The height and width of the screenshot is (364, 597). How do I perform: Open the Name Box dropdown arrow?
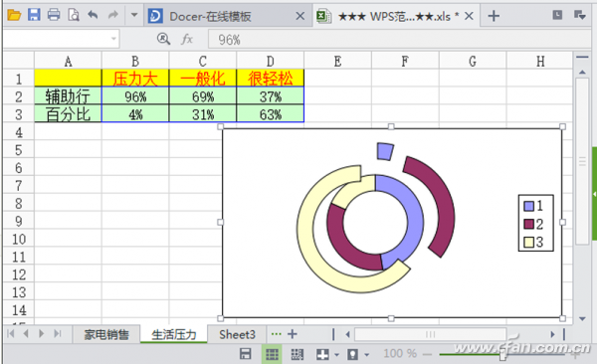coord(113,39)
